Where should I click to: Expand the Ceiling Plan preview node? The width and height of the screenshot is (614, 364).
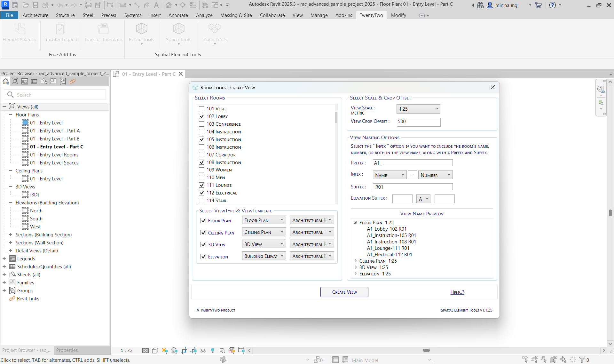(356, 261)
